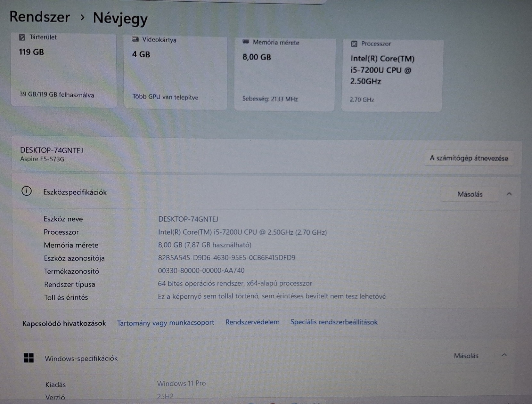Viewport: 532px width, 404px height.
Task: Click the Kiadás label
Action: 55,384
